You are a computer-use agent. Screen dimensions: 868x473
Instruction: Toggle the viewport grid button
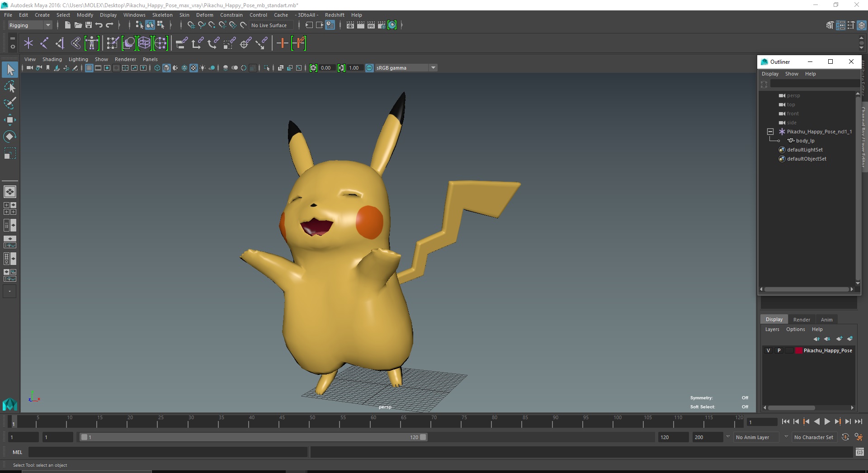tap(89, 68)
